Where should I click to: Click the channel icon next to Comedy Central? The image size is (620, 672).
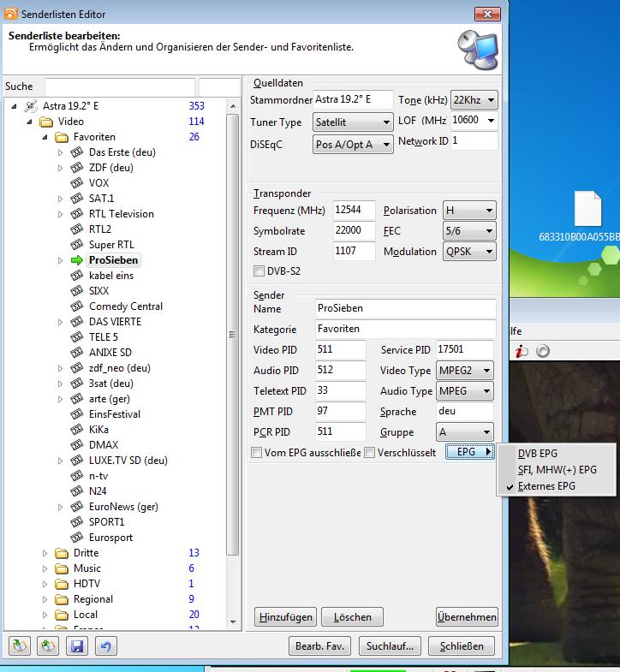coord(77,306)
